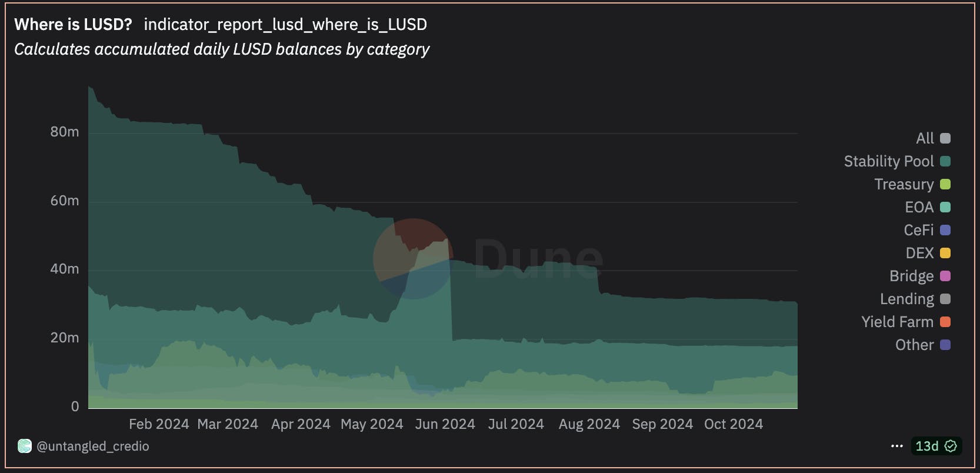Screen dimensions: 980x473
Task: Click the 60m y-axis label
Action: pyautogui.click(x=65, y=201)
